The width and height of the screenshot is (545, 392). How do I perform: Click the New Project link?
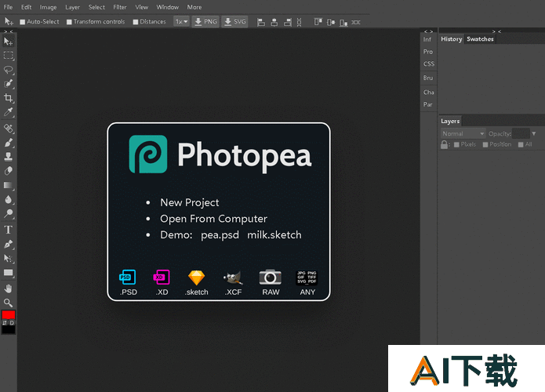(190, 202)
